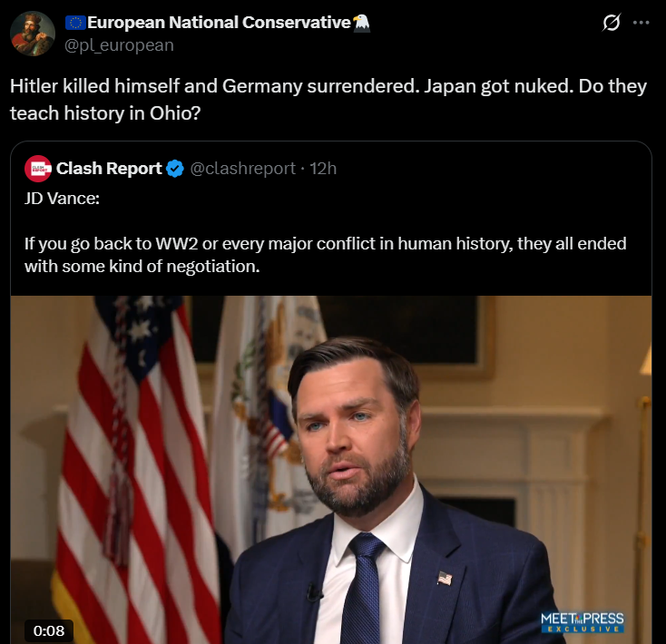Open the 12h timestamp of quoted post
Image resolution: width=666 pixels, height=644 pixels.
pyautogui.click(x=323, y=169)
